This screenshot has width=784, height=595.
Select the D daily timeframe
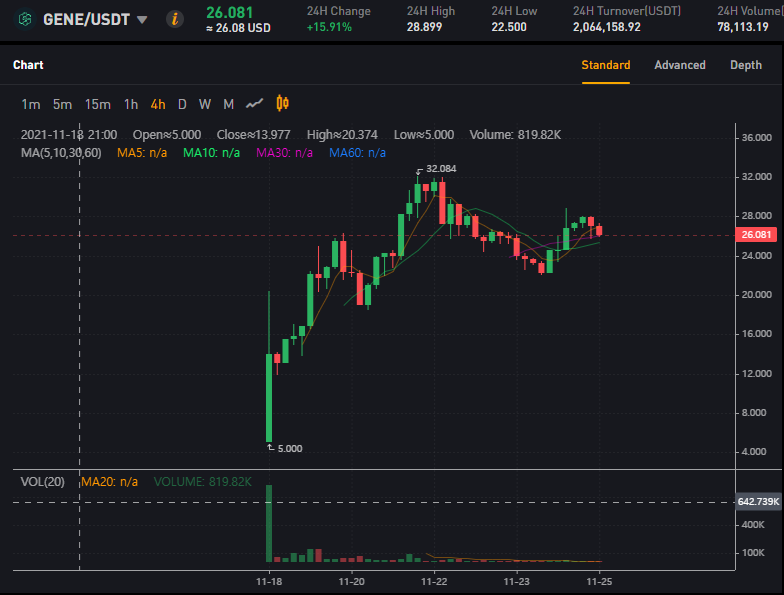pos(182,104)
